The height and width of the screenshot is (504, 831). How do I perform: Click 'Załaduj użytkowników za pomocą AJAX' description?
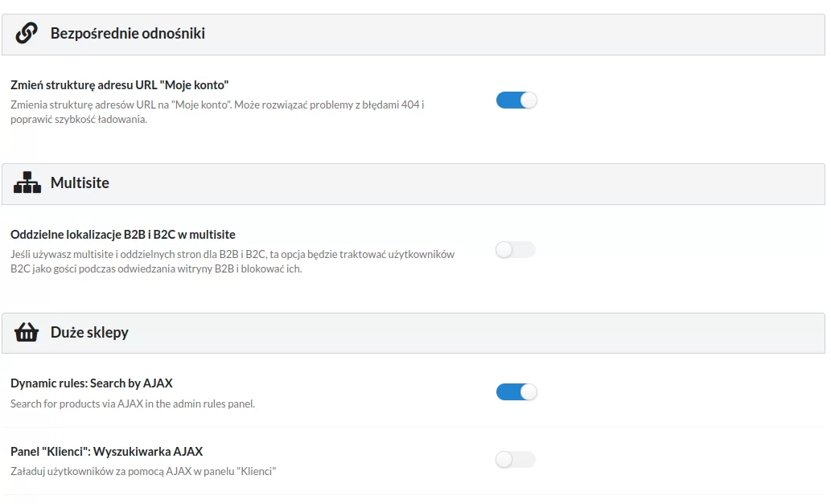pos(143,472)
